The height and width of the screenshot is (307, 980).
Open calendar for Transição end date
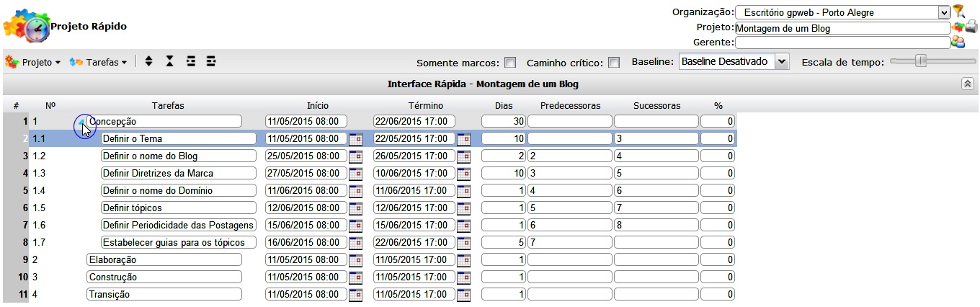[463, 295]
